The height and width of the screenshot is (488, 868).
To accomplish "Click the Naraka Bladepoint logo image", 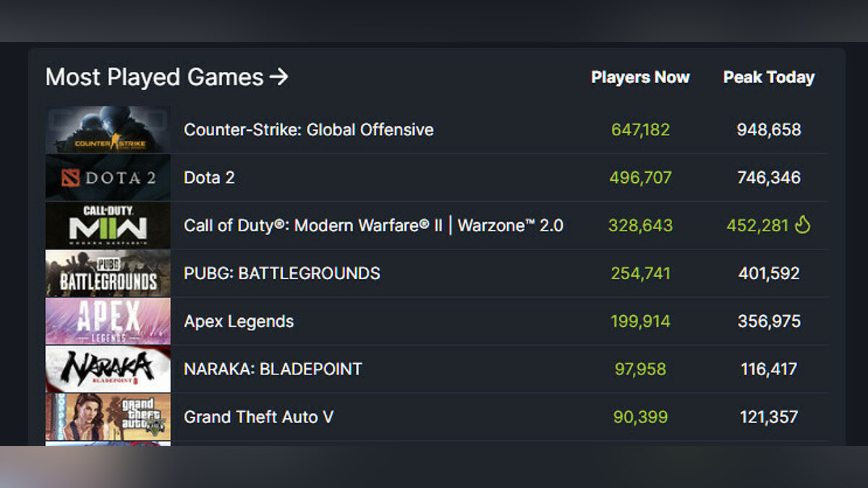I will click(109, 369).
